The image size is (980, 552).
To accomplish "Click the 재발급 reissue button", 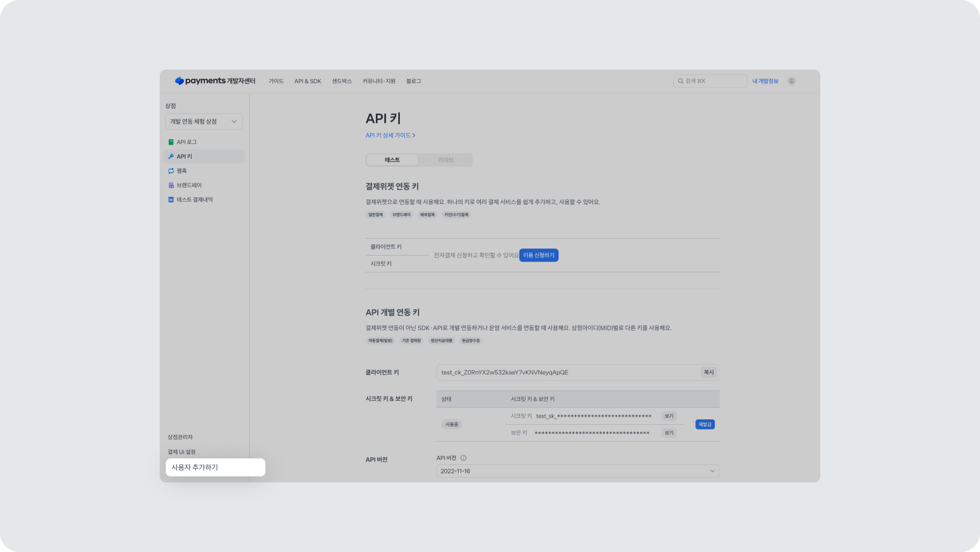I will point(705,424).
